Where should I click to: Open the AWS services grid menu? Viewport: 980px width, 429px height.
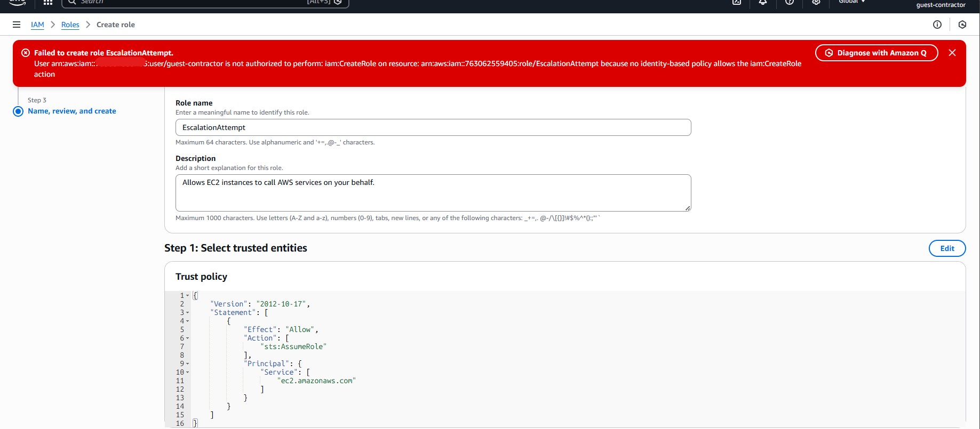coord(48,3)
